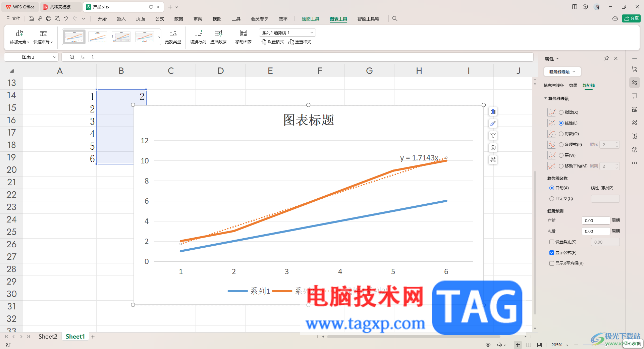
Task: Click the zoom icon in formula bar
Action: point(72,57)
